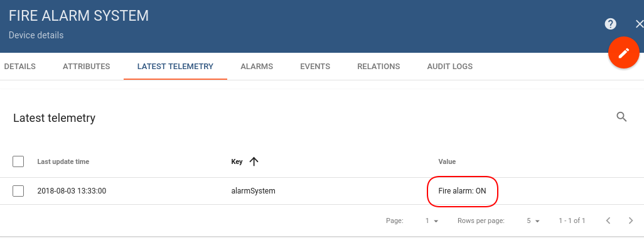The width and height of the screenshot is (644, 240).
Task: Open the Page number dropdown
Action: [x=432, y=221]
